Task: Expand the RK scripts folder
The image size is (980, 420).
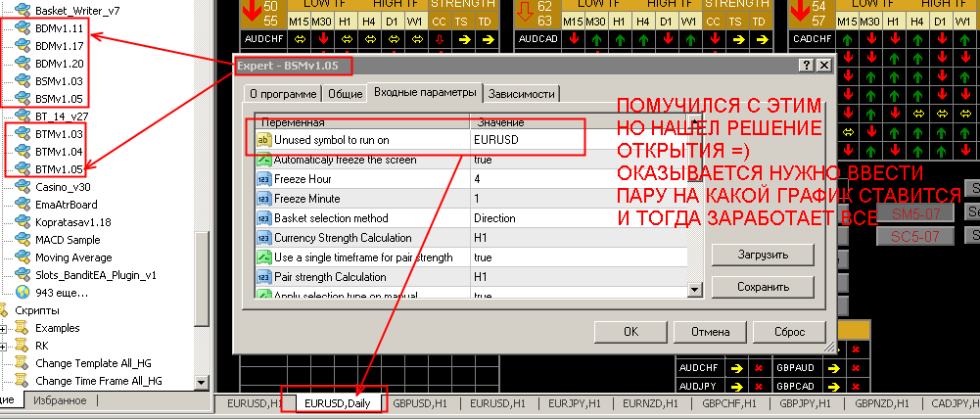Action: 3,346
